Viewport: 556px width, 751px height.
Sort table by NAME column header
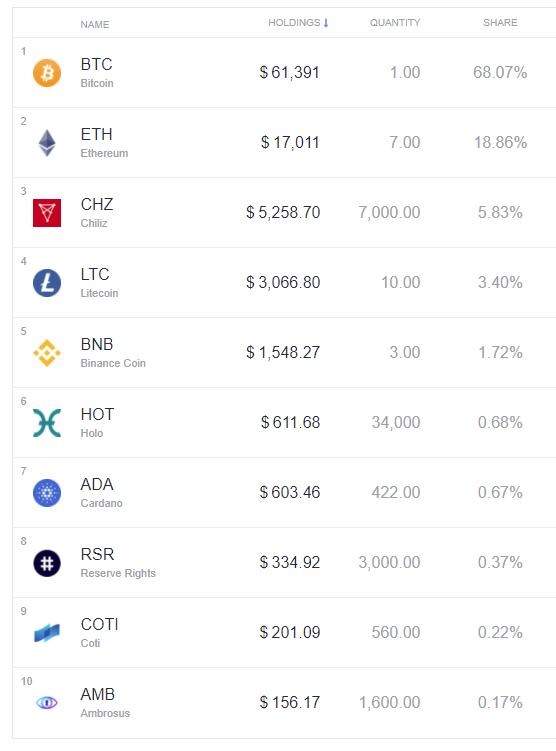(x=95, y=24)
